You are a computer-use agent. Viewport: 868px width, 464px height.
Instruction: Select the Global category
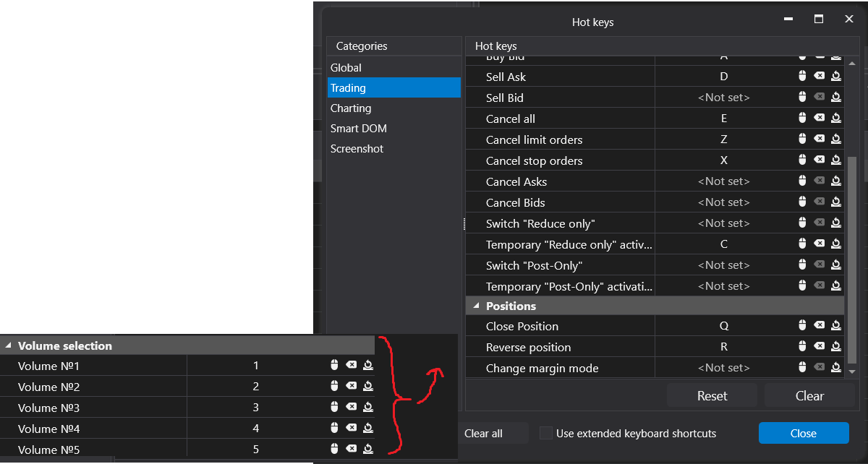coord(346,68)
